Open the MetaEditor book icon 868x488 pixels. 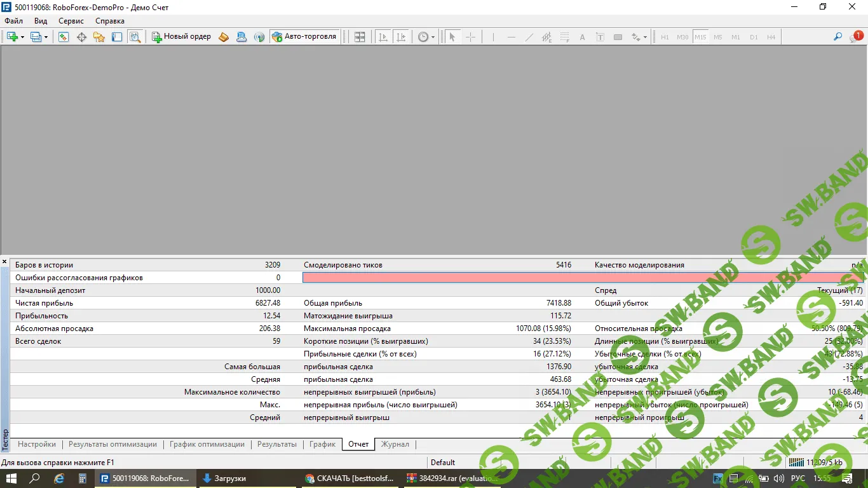[x=224, y=37]
